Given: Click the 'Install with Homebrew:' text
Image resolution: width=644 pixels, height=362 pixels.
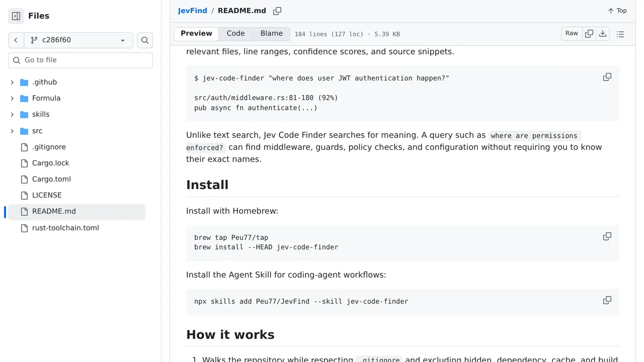Looking at the screenshot, I should 232,211.
